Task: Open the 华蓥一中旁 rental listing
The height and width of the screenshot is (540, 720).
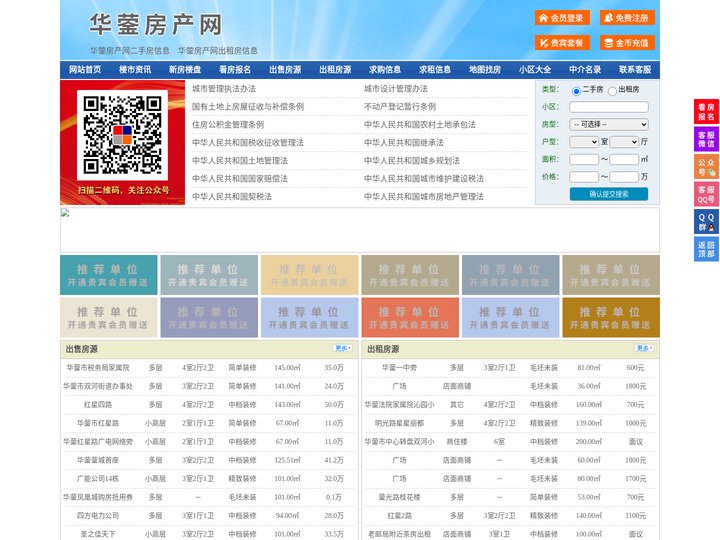Action: coord(399,368)
